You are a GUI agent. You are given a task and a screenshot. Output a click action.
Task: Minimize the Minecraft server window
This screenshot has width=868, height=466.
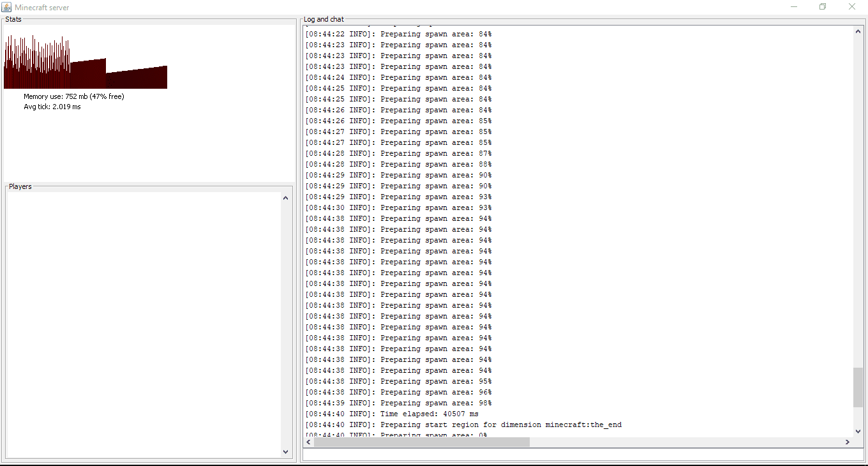coord(795,7)
